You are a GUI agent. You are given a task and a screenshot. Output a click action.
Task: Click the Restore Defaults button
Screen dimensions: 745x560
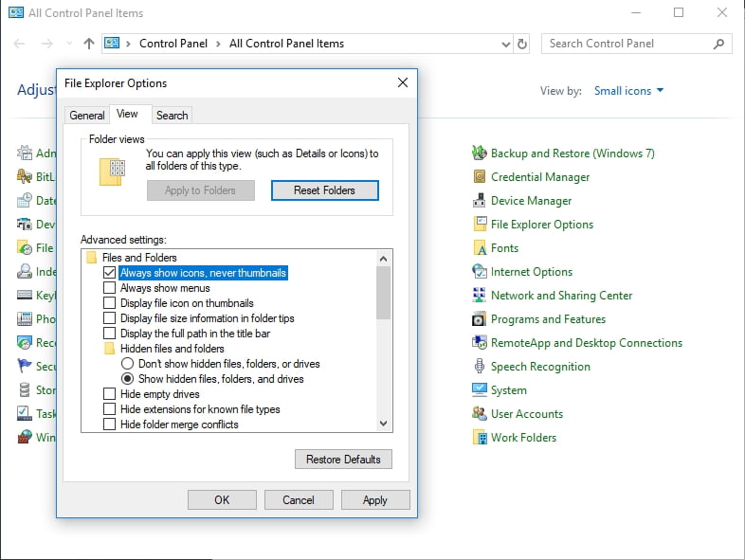pyautogui.click(x=343, y=460)
